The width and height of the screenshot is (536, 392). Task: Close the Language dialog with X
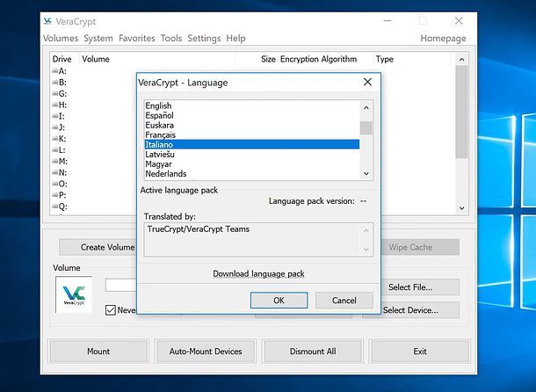tap(368, 82)
